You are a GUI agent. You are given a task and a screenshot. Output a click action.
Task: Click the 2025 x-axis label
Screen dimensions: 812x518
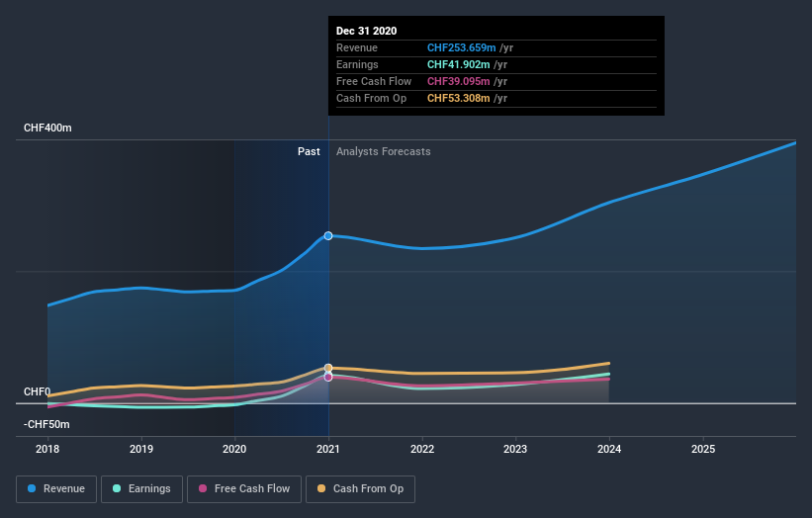click(x=703, y=449)
